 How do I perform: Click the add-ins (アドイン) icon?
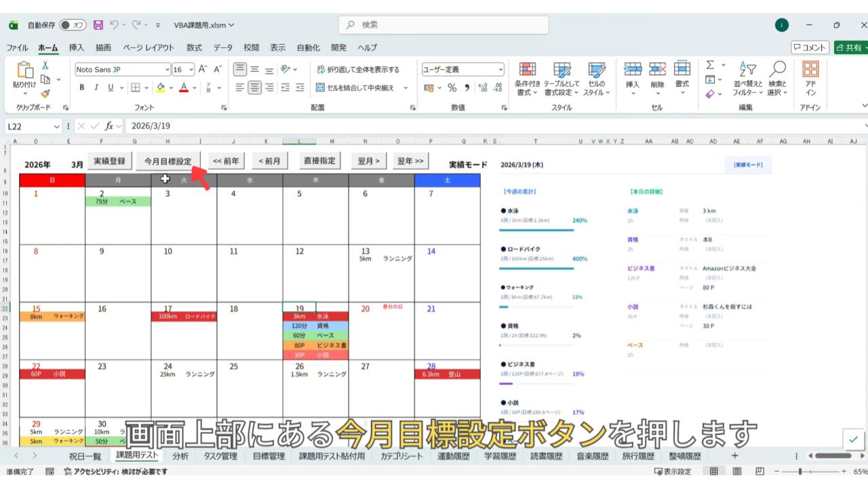click(810, 79)
